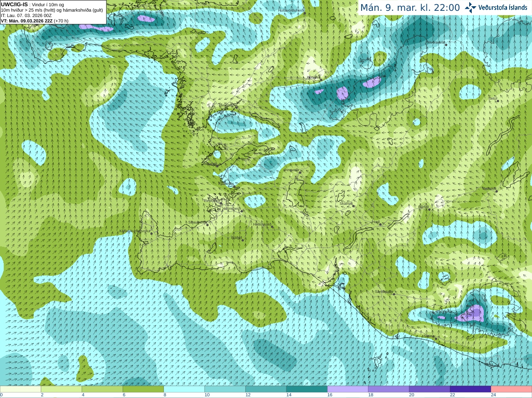532x398 pixels.
Task: Select the Hólmsheiði station marker
Action: (241, 211)
